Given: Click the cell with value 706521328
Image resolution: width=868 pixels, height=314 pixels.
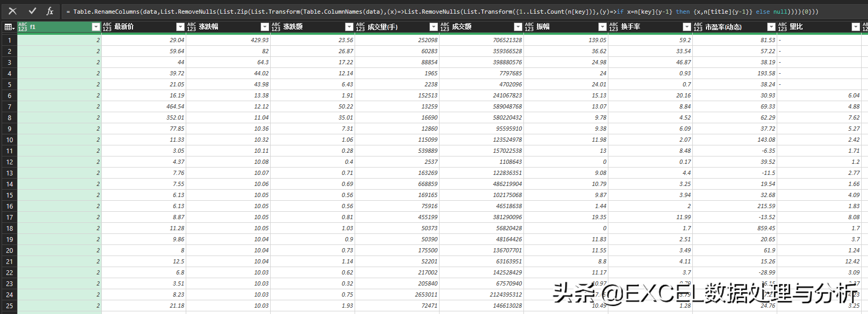Looking at the screenshot, I should (x=481, y=40).
